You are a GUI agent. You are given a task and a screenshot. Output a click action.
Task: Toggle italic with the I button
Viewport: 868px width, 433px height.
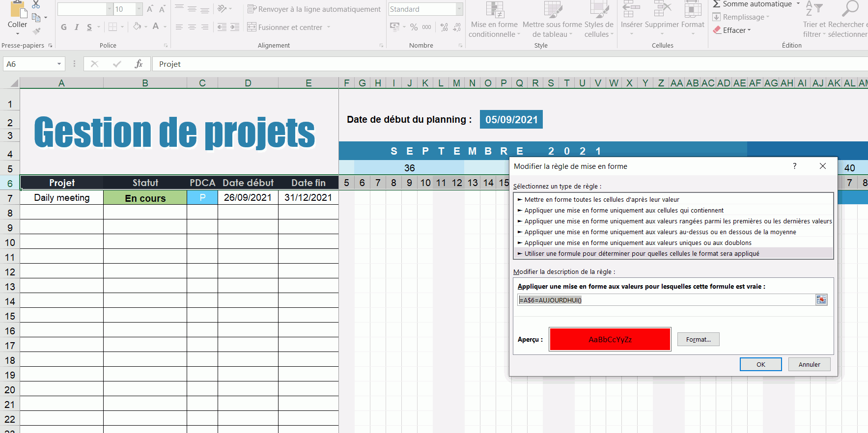click(x=77, y=27)
